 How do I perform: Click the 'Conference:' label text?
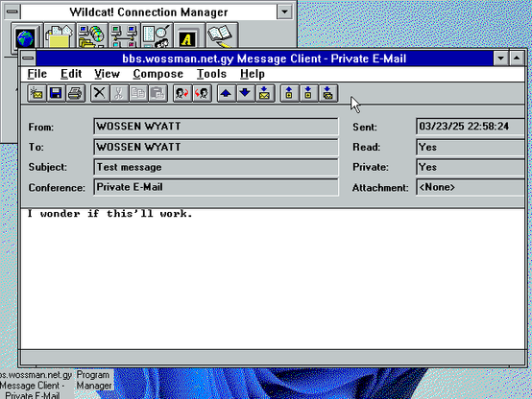[x=57, y=188]
